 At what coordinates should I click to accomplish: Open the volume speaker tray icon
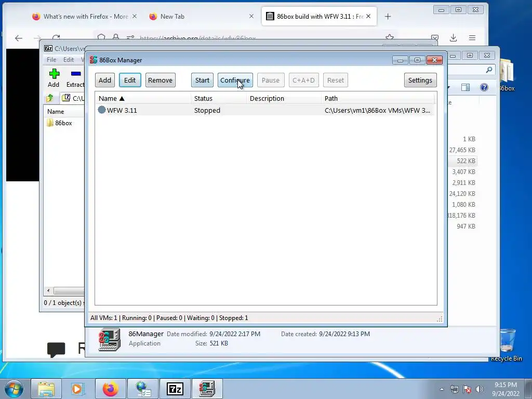click(479, 389)
